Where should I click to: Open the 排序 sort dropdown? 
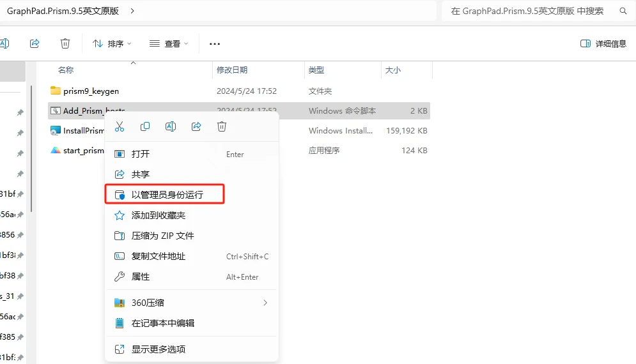pos(112,43)
